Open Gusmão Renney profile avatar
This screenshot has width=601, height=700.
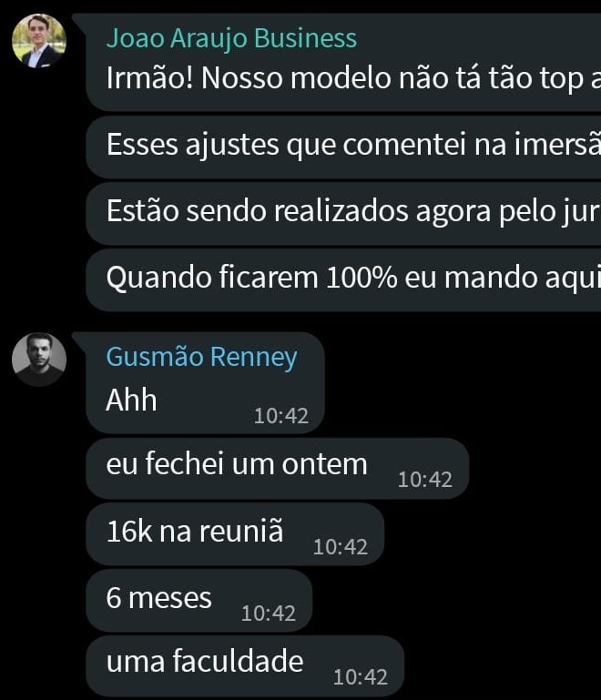coord(39,360)
